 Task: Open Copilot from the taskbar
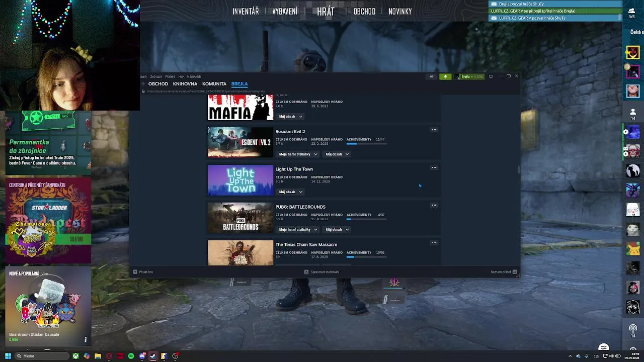(x=87, y=356)
